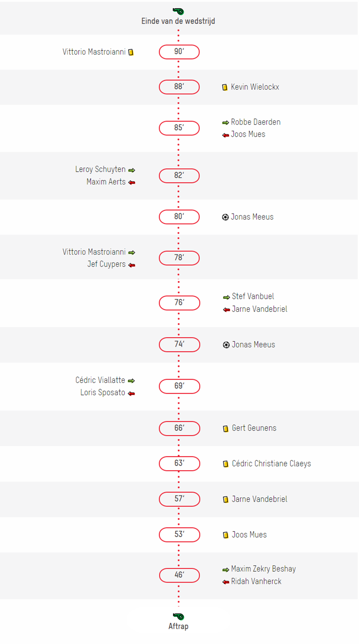Click the green arrow next to Cédric Viallatte
This screenshot has width=359, height=644.
[x=131, y=381]
